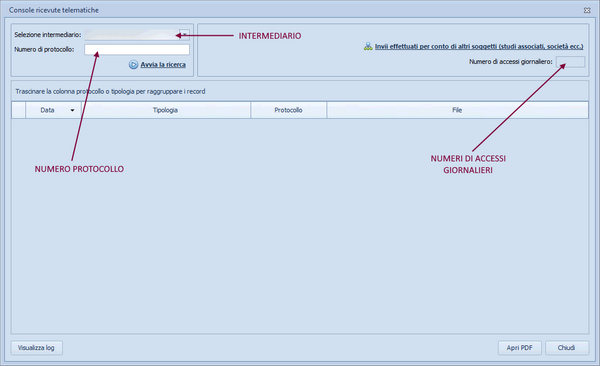Click the Visualizza log button

(x=36, y=348)
